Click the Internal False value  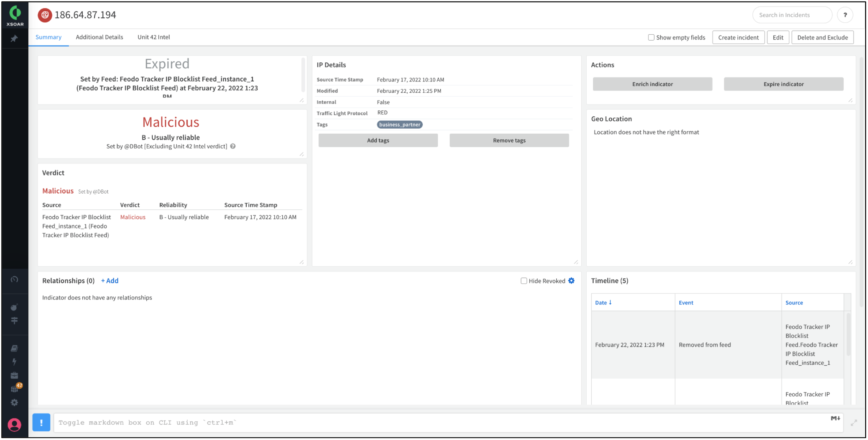coord(384,102)
